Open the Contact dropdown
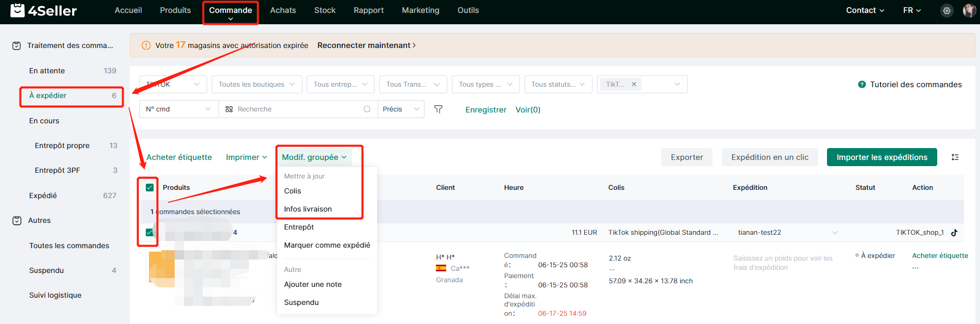 pos(865,10)
